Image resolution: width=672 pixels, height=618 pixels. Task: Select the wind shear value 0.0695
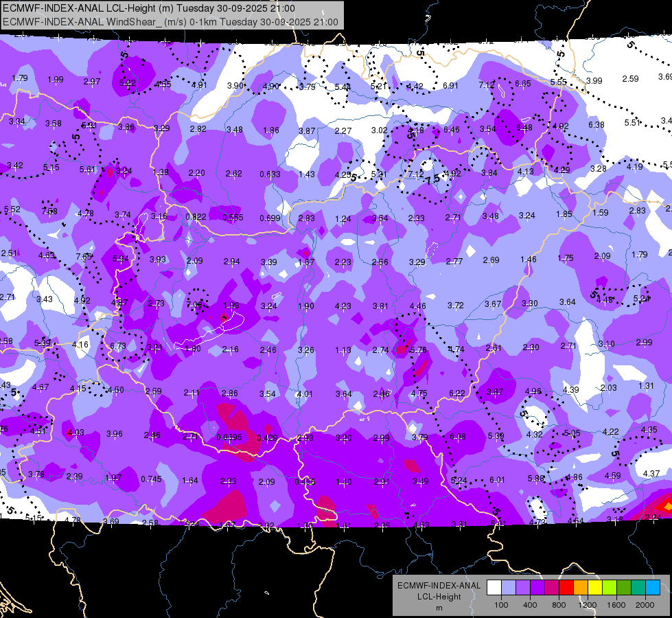229,437
